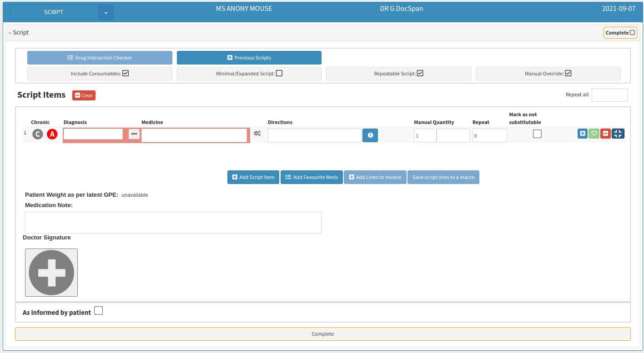Click into the Medication Note field
Image resolution: width=644 pixels, height=353 pixels.
pyautogui.click(x=173, y=223)
